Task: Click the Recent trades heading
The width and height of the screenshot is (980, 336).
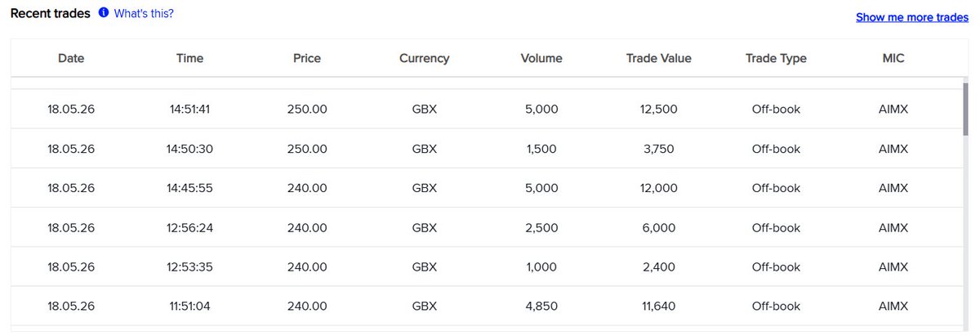Action: pos(50,13)
